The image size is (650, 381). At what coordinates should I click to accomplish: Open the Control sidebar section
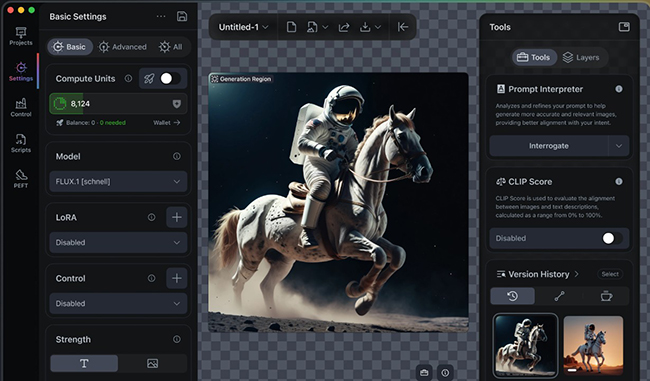[x=21, y=108]
